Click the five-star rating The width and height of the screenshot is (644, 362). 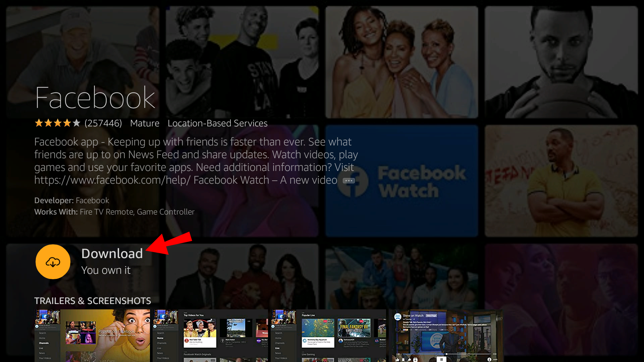57,123
